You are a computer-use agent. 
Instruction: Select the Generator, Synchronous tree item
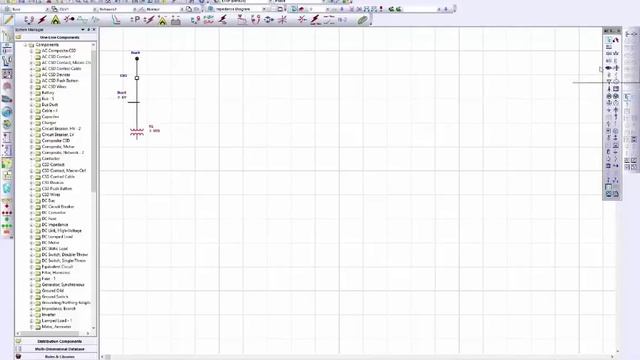point(63,284)
